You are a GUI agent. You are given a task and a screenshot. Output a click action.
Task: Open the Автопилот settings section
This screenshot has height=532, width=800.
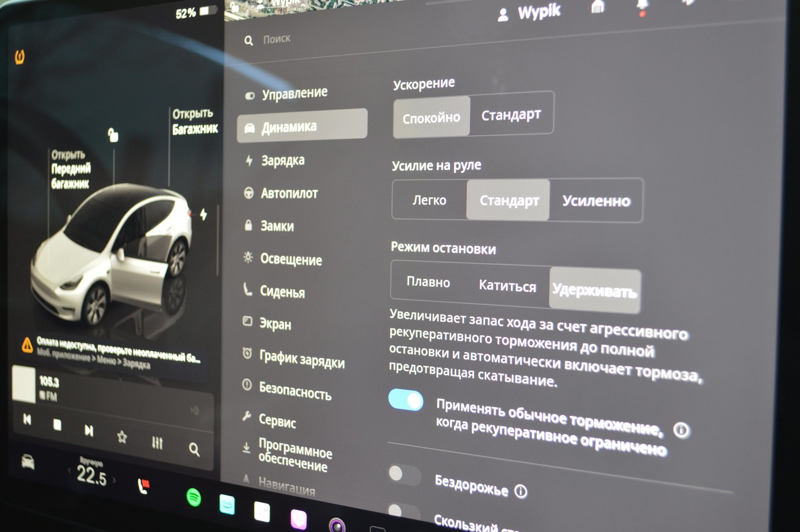pyautogui.click(x=289, y=193)
